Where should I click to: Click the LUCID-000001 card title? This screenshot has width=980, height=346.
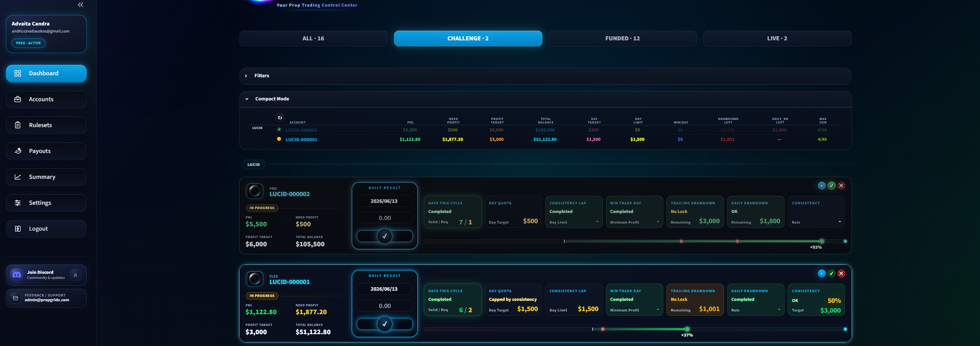point(289,282)
